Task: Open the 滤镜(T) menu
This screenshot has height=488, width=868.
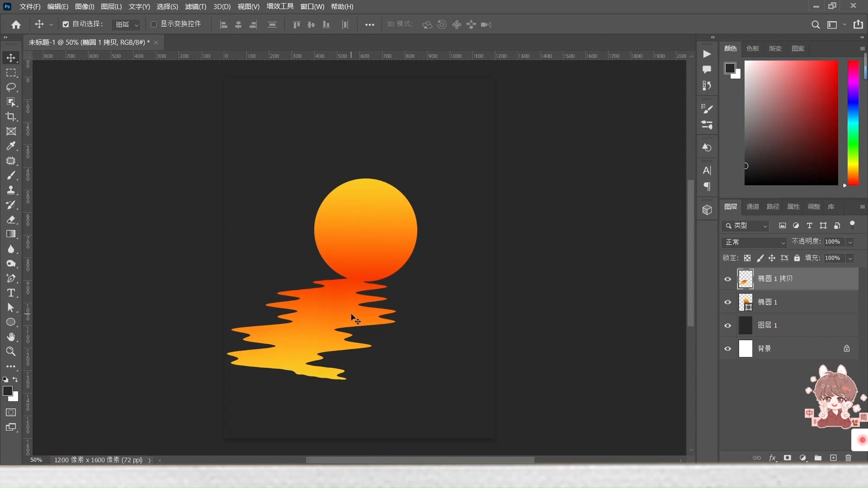Action: click(195, 7)
